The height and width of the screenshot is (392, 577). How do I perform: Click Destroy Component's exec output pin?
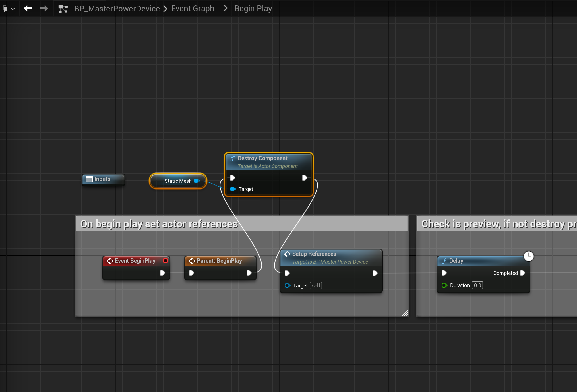tap(305, 178)
